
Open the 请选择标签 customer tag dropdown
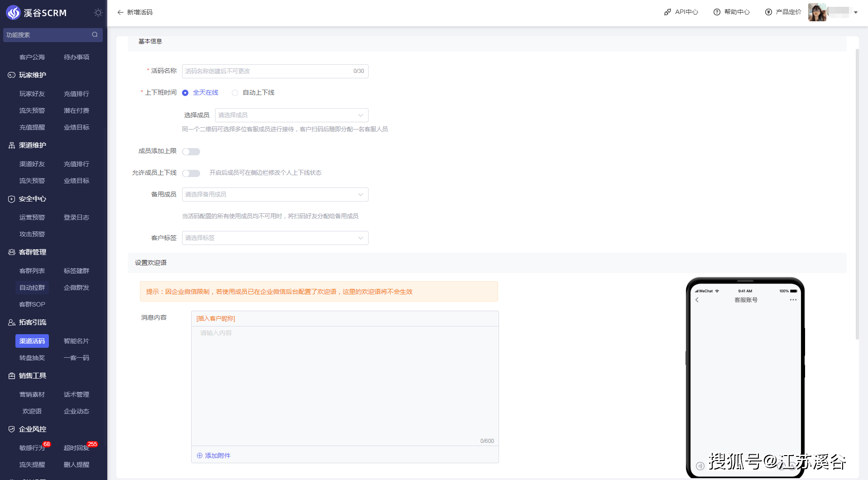(x=275, y=238)
